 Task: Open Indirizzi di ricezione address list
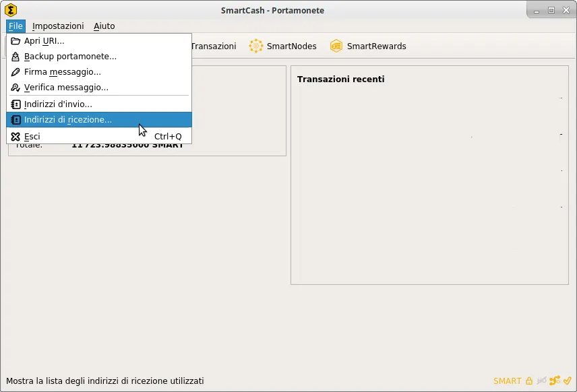(99, 119)
